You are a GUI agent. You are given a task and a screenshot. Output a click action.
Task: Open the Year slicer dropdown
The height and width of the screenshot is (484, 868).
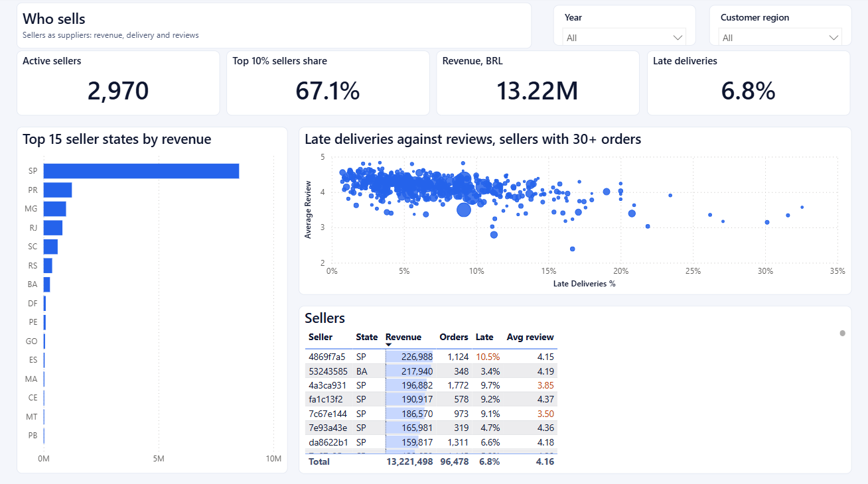tap(624, 38)
